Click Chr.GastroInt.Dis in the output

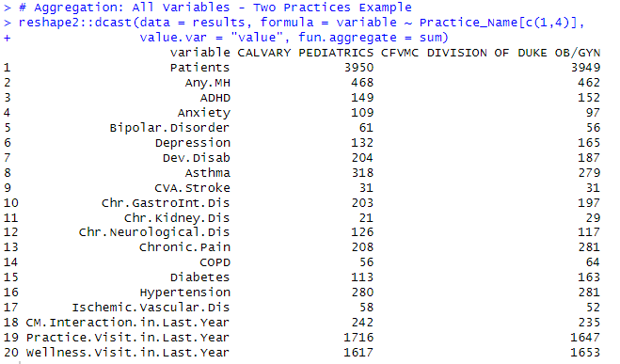coord(166,203)
